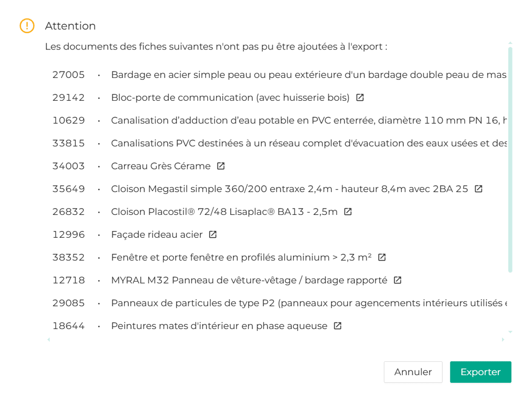Open external link for Cloison Placostil Lisaplac
Viewport: 532px width, 398px height.
pos(348,212)
